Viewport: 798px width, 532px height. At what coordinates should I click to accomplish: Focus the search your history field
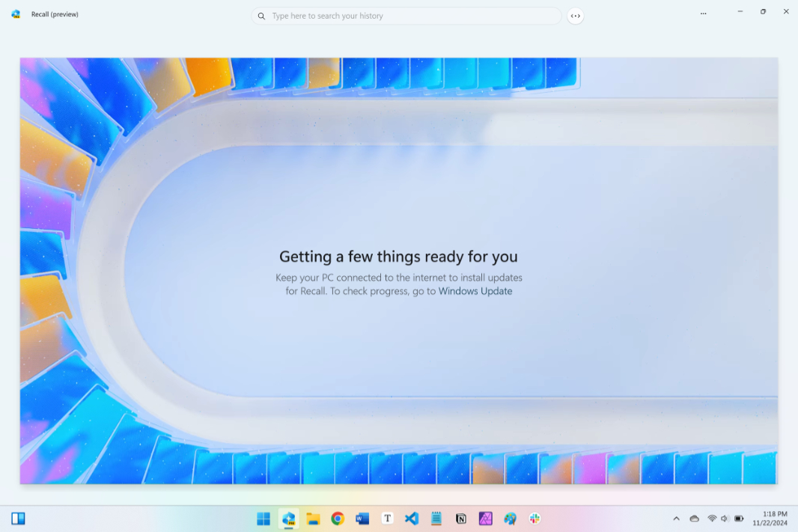click(406, 16)
